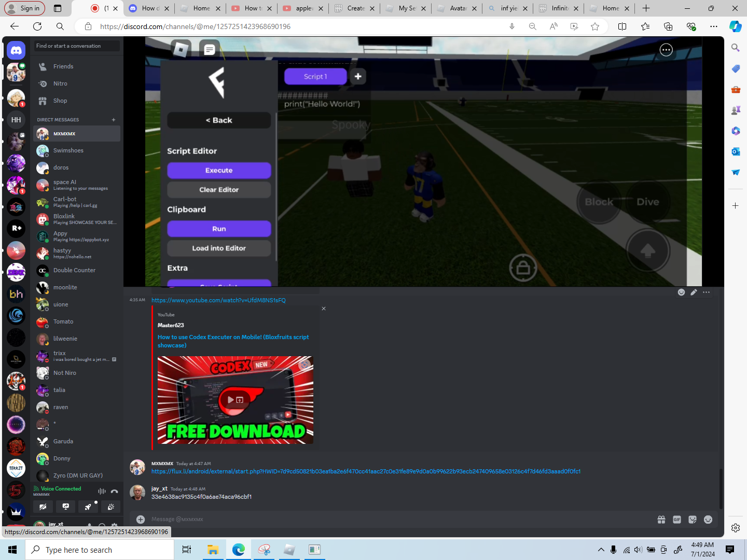This screenshot has height=560, width=747.
Task: Open image options ellipsis in shared screenshot
Action: coord(666,50)
